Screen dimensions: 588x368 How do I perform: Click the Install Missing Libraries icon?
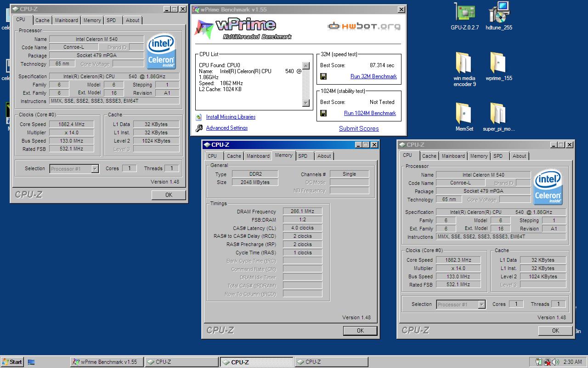199,117
